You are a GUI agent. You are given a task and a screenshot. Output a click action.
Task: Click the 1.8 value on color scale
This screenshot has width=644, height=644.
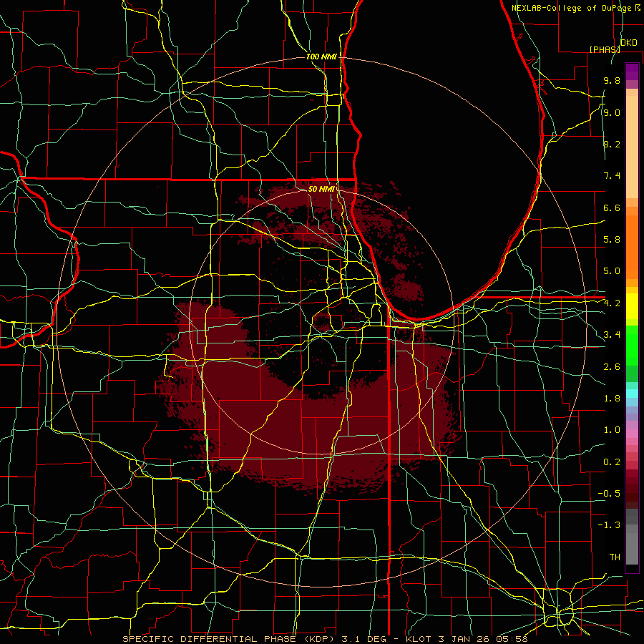tap(612, 399)
